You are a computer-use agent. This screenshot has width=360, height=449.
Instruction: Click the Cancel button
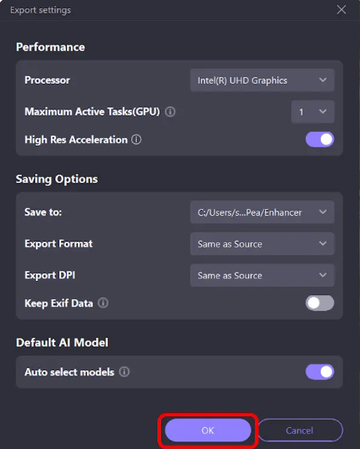tap(300, 430)
